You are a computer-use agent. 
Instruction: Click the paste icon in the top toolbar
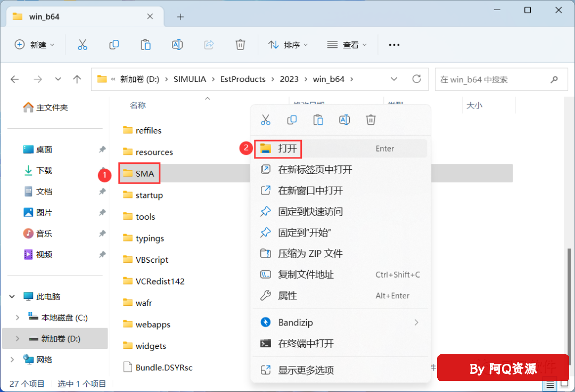(x=145, y=45)
